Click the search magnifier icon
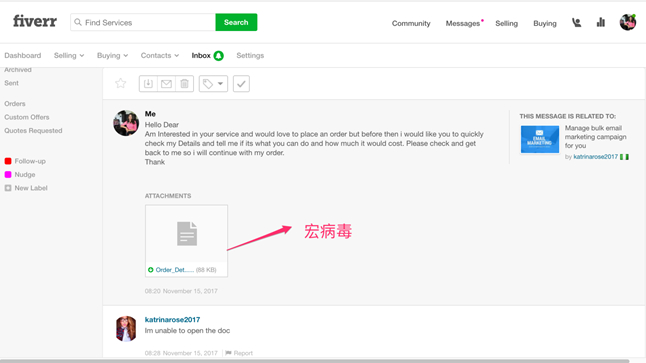 (78, 22)
